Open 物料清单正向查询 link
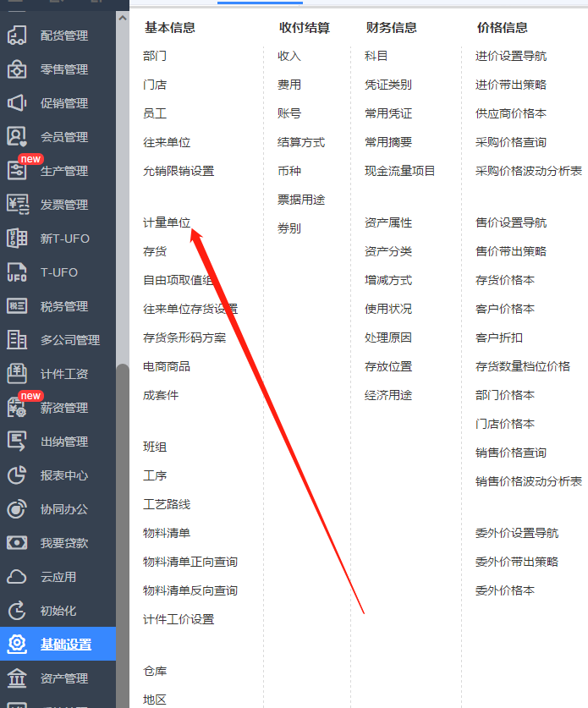This screenshot has width=588, height=708. (190, 563)
